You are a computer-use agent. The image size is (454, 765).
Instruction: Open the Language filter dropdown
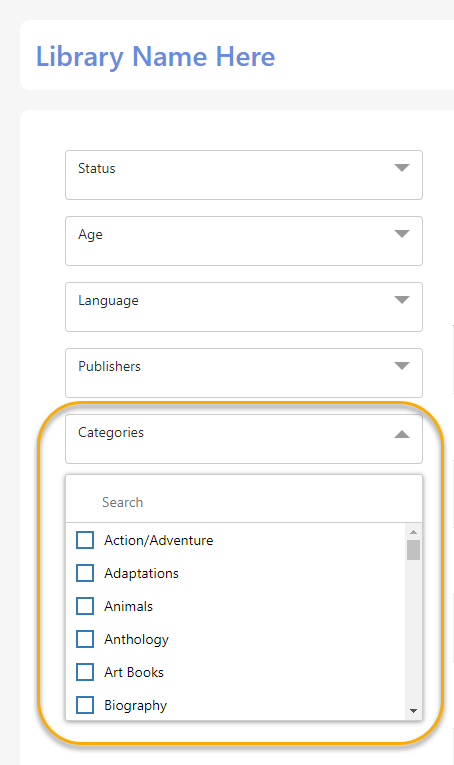pos(244,307)
